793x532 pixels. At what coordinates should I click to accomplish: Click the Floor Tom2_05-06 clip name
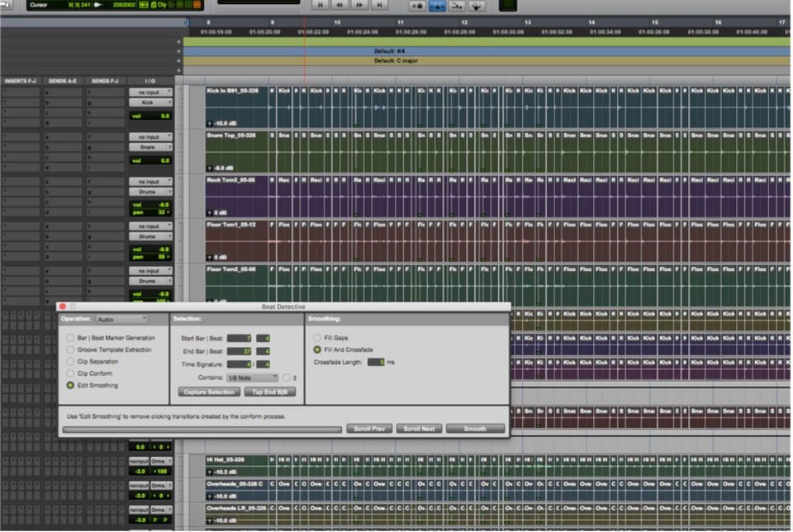pyautogui.click(x=231, y=269)
